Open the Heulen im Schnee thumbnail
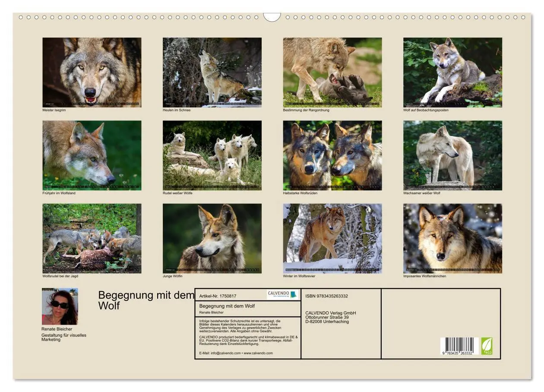The height and width of the screenshot is (392, 544). [212, 72]
